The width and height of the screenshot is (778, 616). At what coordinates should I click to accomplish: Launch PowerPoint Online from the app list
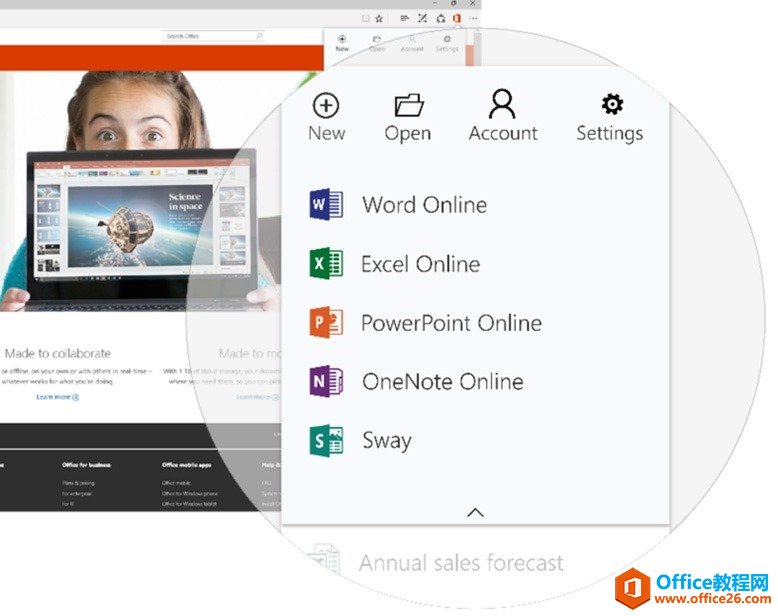click(426, 323)
